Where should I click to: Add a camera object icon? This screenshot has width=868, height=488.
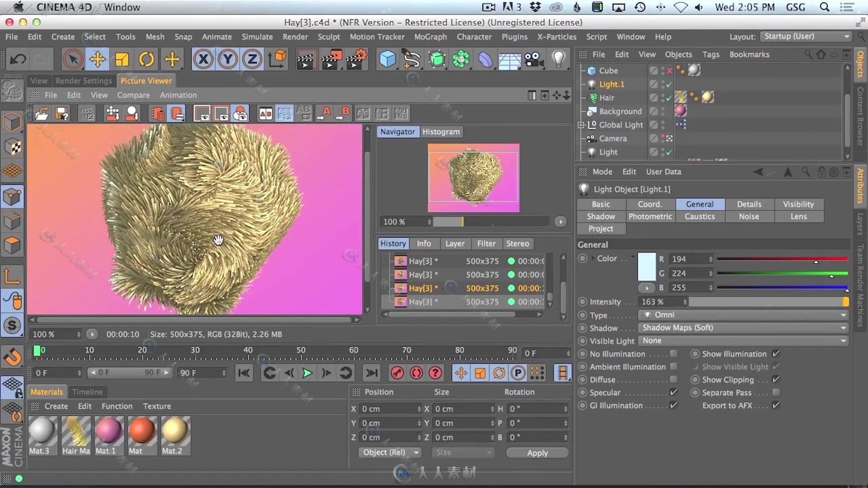point(534,59)
